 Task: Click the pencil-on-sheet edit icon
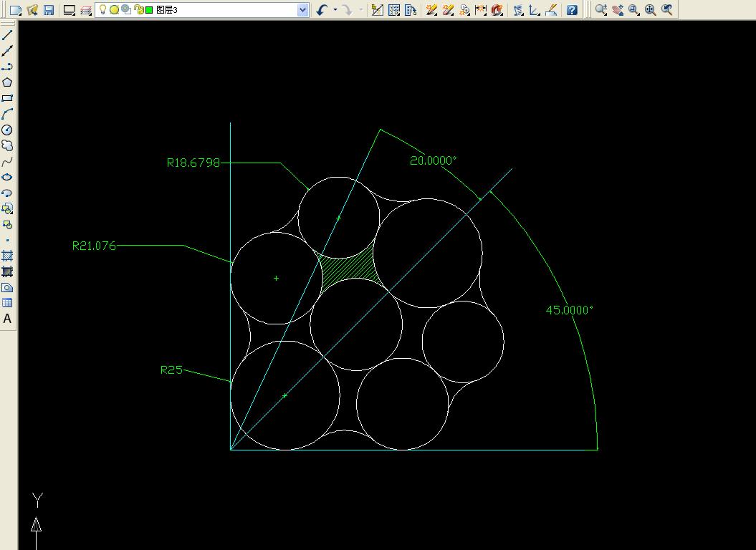pos(551,9)
